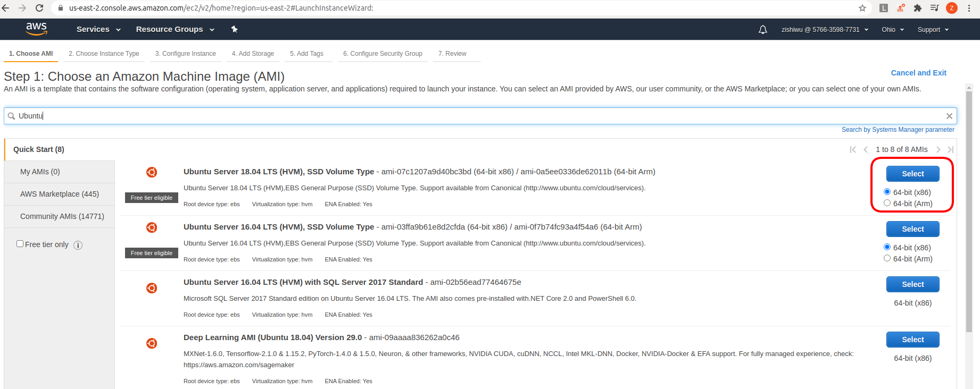Enable the Free tier only checkbox
Screen dimensions: 980x389
[x=20, y=244]
